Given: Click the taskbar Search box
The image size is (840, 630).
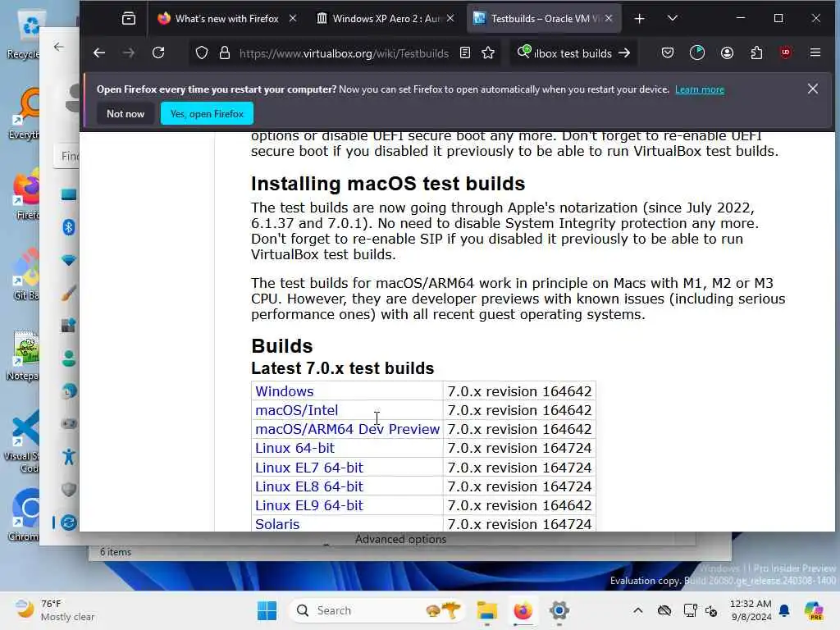Looking at the screenshot, I should 377,610.
